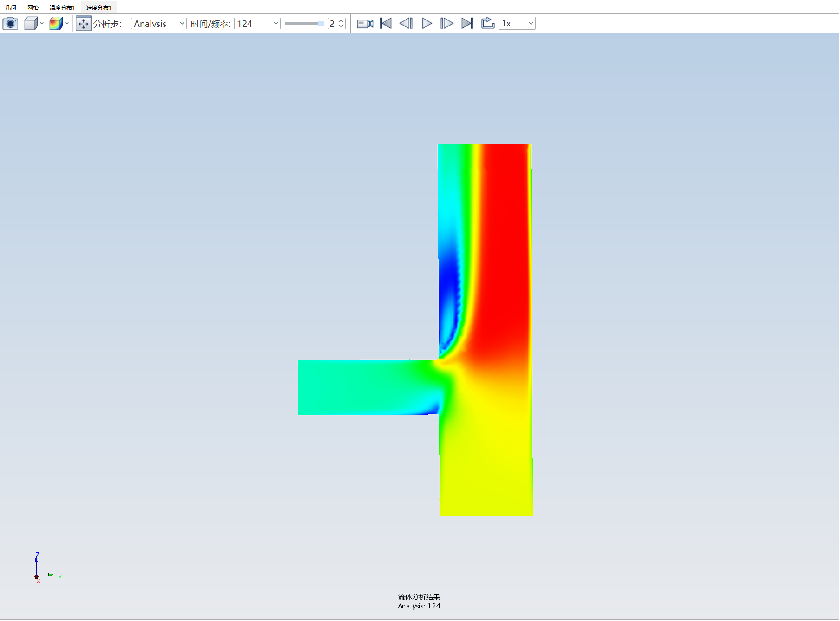Expand the cube view dropdown arrow
Screen dimensions: 840x621
pyautogui.click(x=42, y=24)
